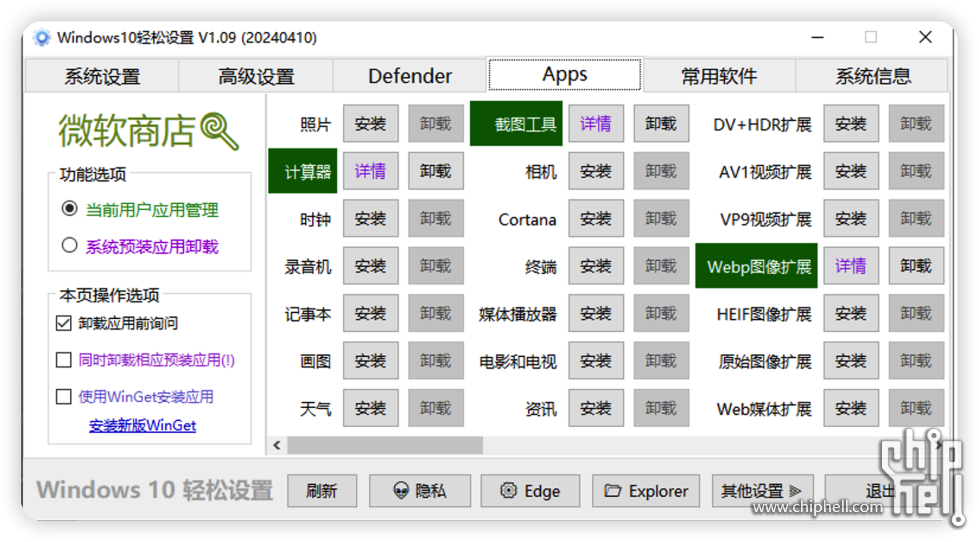
Task: Select the Apps tab
Action: point(564,74)
